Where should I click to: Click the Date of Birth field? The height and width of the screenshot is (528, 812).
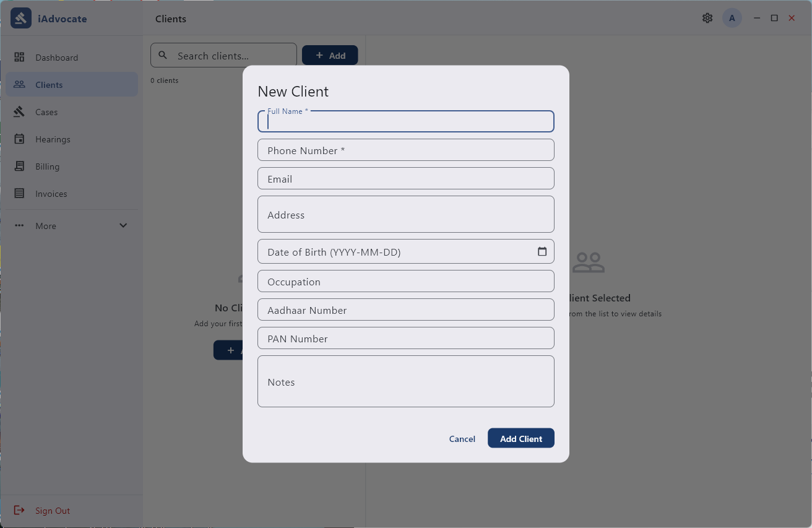pos(406,251)
